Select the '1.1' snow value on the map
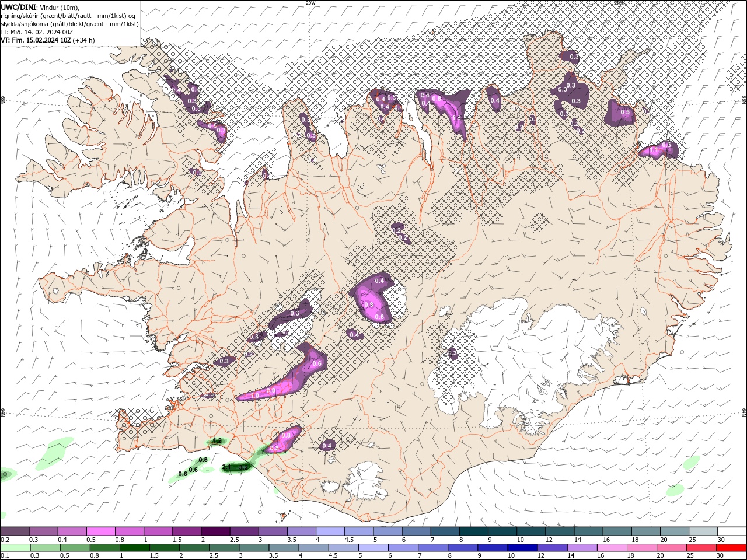747x560 pixels. pyautogui.click(x=654, y=150)
